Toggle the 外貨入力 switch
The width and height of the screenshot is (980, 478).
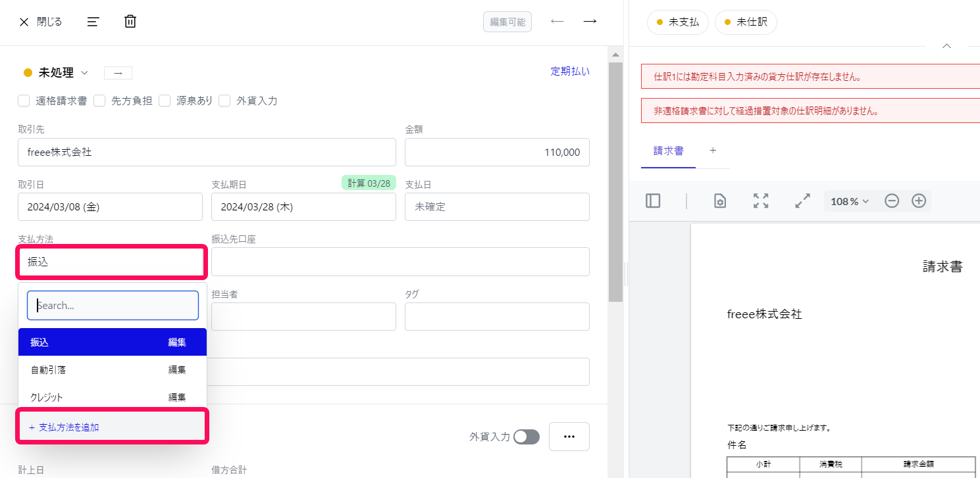(527, 437)
